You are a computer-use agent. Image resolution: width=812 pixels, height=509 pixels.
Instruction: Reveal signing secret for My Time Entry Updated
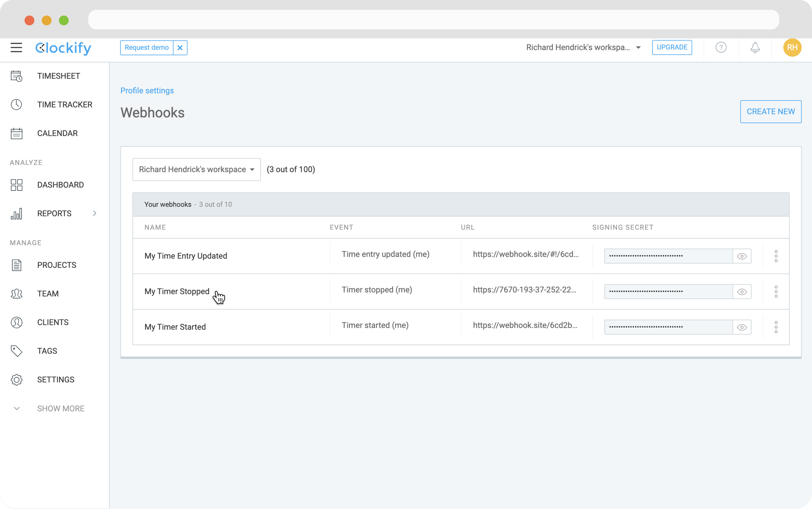coord(742,256)
